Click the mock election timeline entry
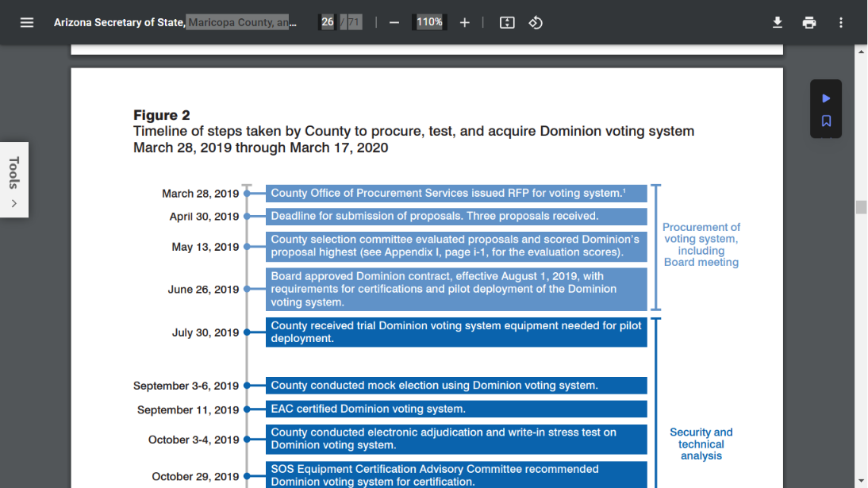The image size is (868, 488). click(x=456, y=386)
